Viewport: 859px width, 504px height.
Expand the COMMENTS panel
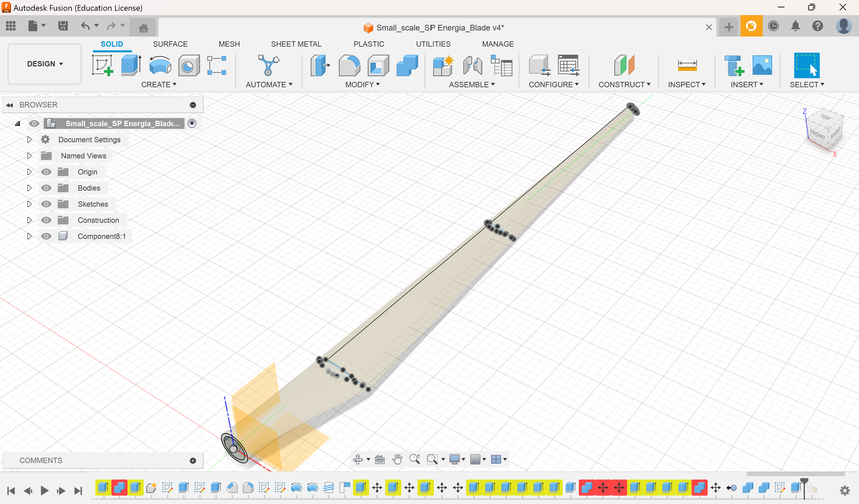(x=193, y=461)
